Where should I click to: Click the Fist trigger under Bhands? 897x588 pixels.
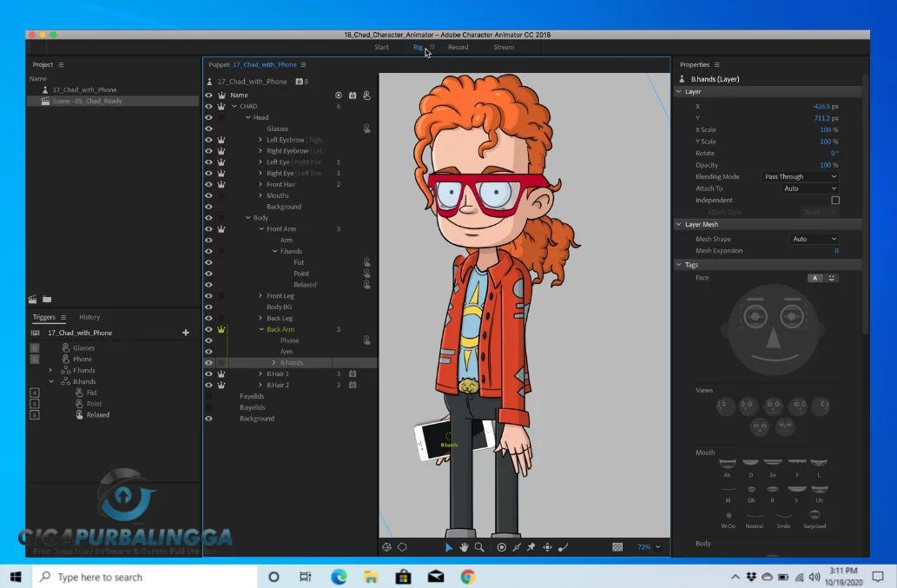(x=91, y=392)
